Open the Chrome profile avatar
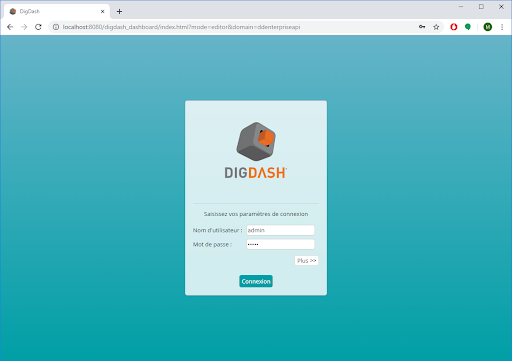Screen dimensions: 512x361 488,27
